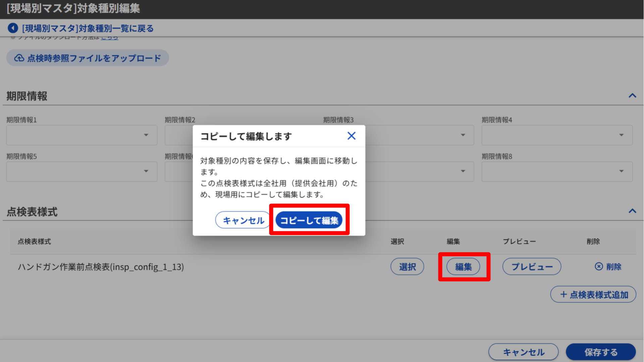
Task: Click the back arrow icon in the navigation bar
Action: click(13, 28)
